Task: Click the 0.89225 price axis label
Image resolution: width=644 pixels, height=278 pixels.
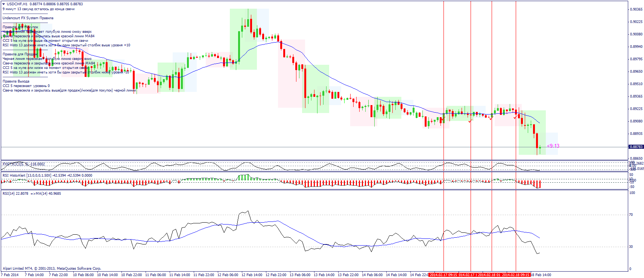Action: pyautogui.click(x=636, y=109)
